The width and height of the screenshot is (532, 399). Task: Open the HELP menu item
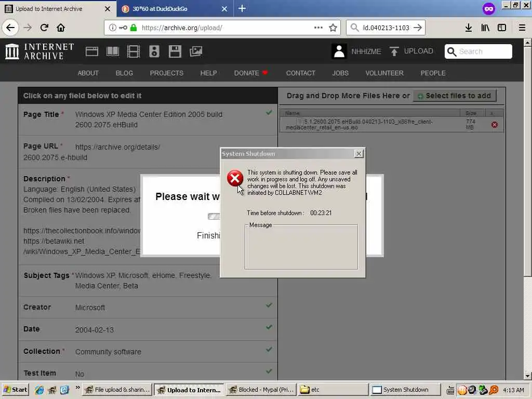[208, 73]
